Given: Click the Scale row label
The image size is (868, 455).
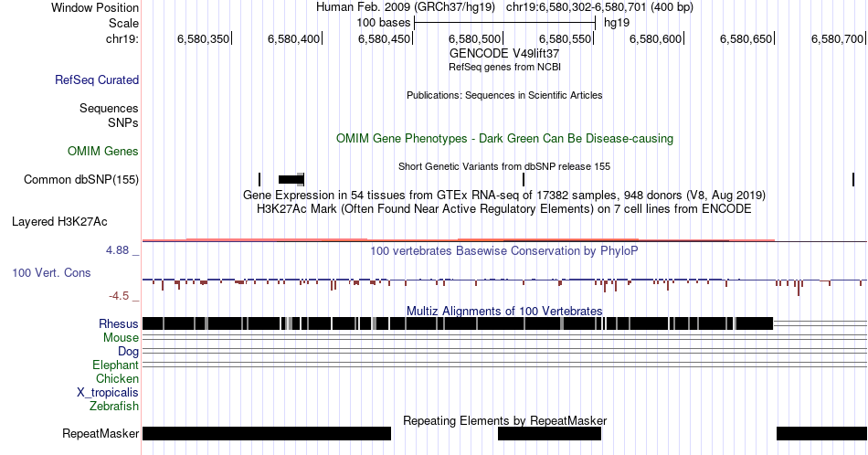Looking at the screenshot, I should click(123, 23).
